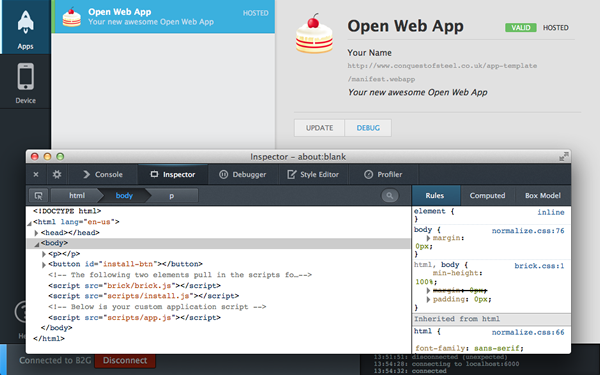The image size is (600, 375).
Task: Select the Computed sidebar tab
Action: click(487, 196)
